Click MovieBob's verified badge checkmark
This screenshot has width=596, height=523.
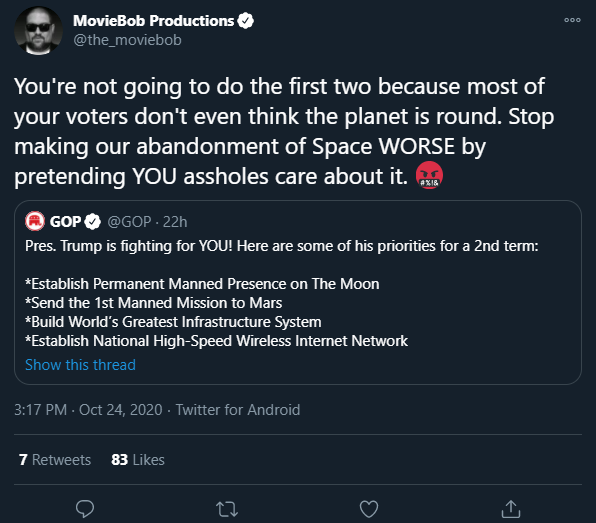click(246, 21)
